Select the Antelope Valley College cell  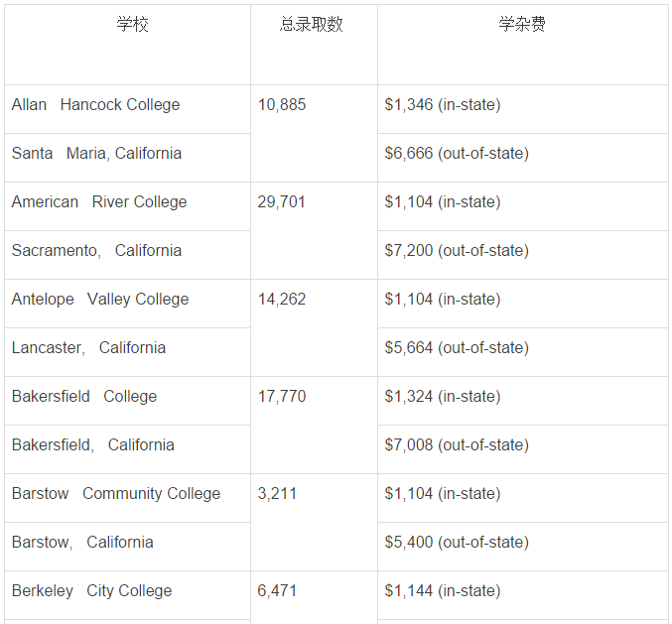[128, 304]
